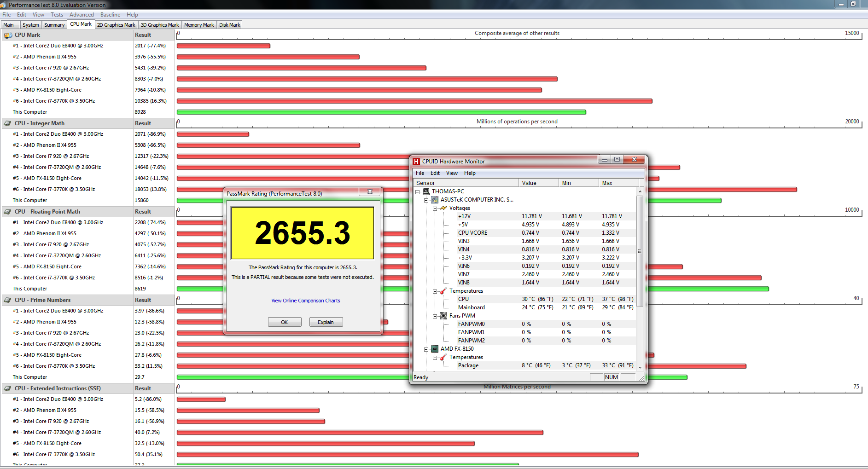The image size is (868, 469).
Task: Click the chip icon beside AMD FX-8150
Action: (435, 349)
